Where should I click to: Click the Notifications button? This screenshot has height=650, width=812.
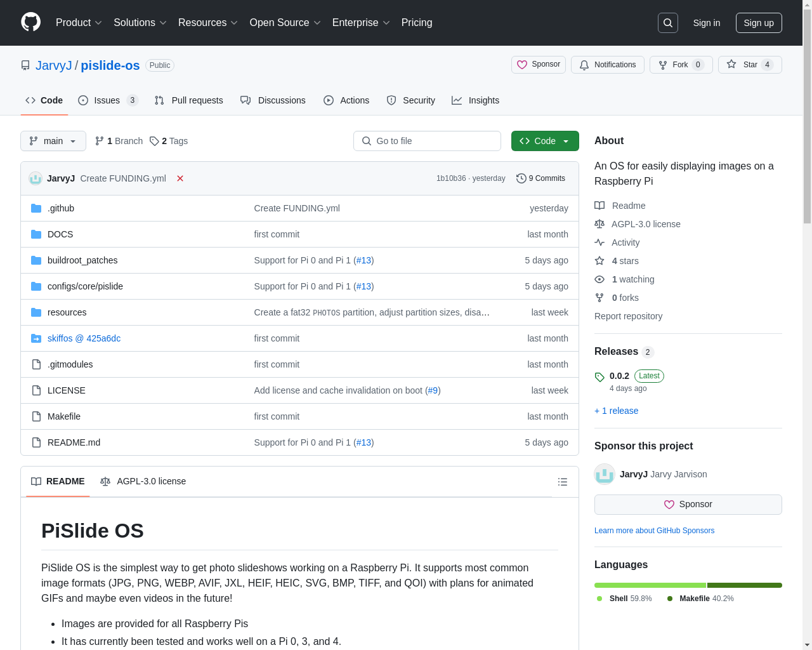coord(608,65)
